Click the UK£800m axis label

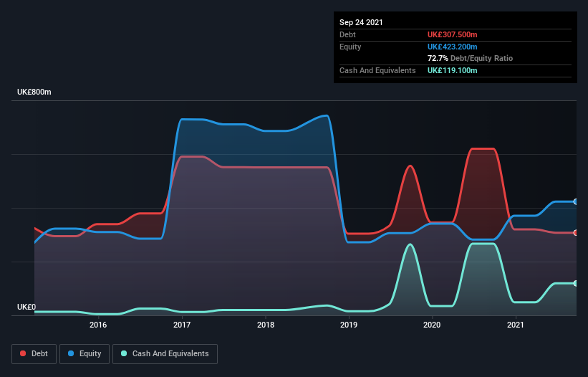[34, 92]
